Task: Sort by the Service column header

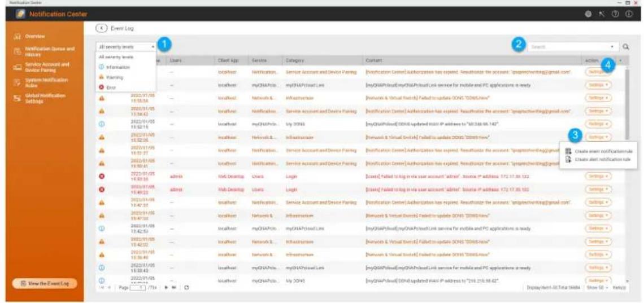Action: tap(265, 60)
